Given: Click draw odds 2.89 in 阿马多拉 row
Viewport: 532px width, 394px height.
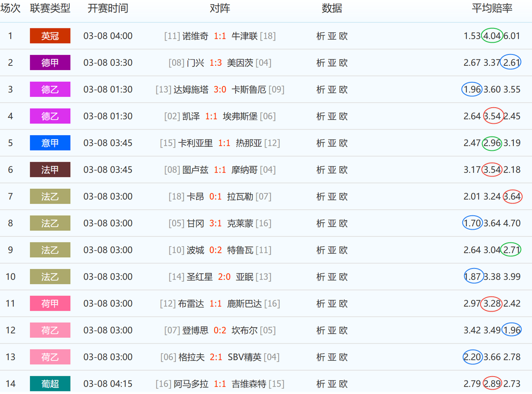Looking at the screenshot, I should (492, 384).
